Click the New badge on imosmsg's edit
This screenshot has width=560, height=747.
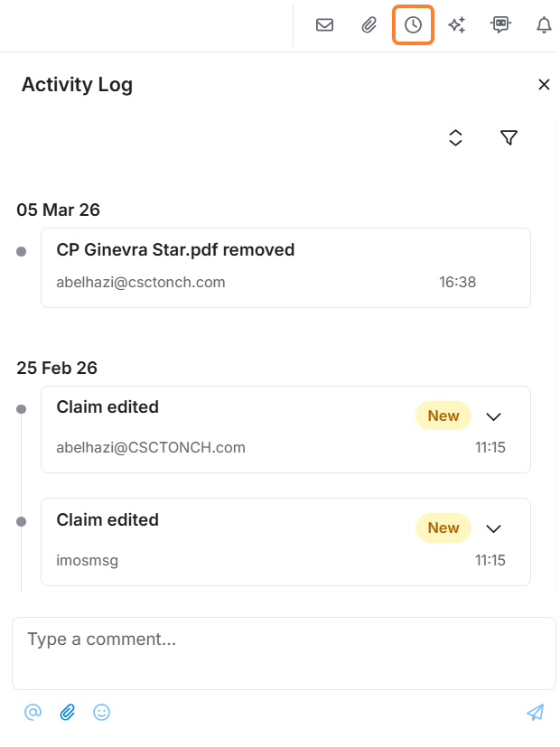443,528
